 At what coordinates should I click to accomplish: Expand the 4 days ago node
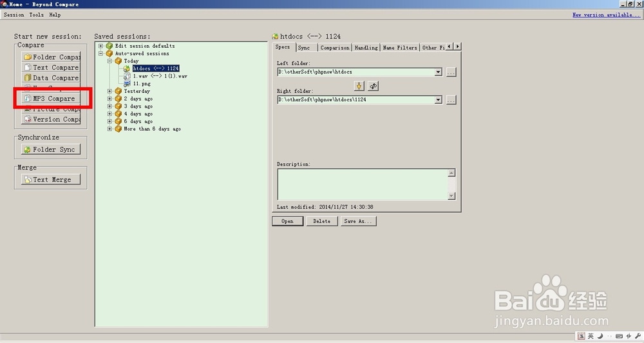(109, 114)
